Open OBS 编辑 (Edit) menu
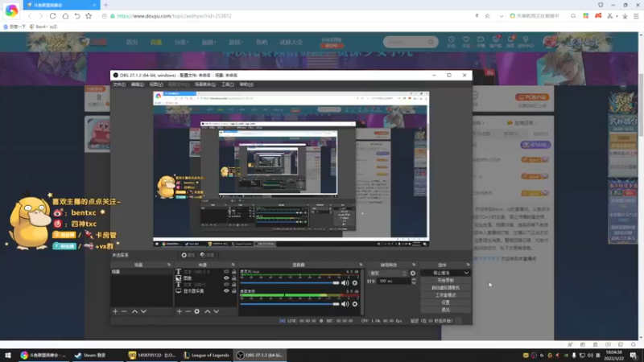This screenshot has height=362, width=644. [137, 84]
